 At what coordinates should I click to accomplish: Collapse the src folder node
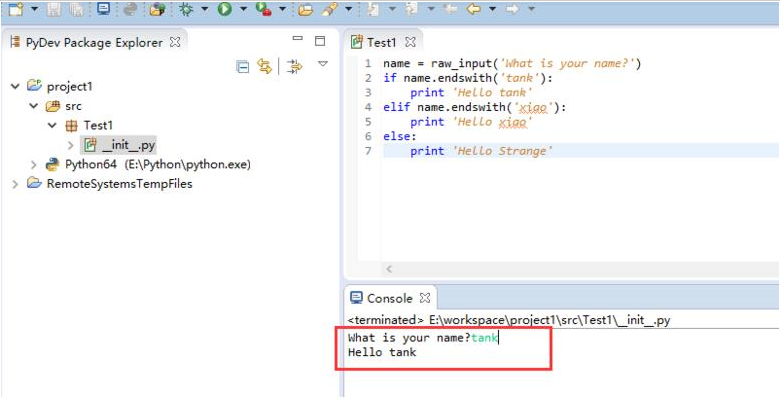click(x=33, y=106)
